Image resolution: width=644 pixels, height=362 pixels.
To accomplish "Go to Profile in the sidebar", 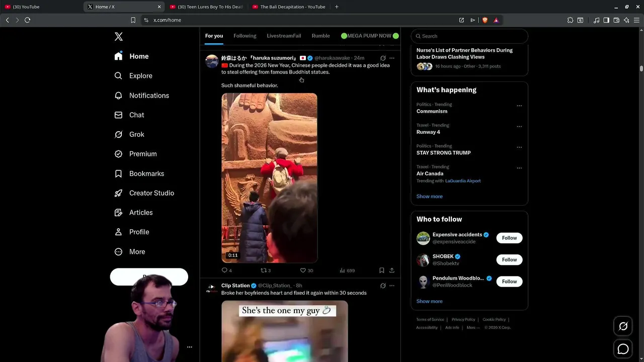I will [132, 232].
